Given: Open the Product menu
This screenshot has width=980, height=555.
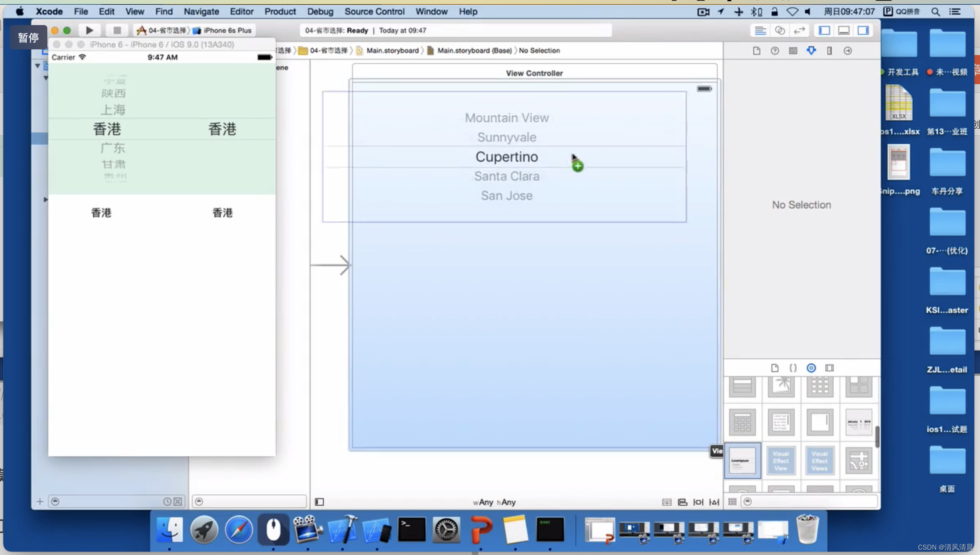Looking at the screenshot, I should pos(280,11).
